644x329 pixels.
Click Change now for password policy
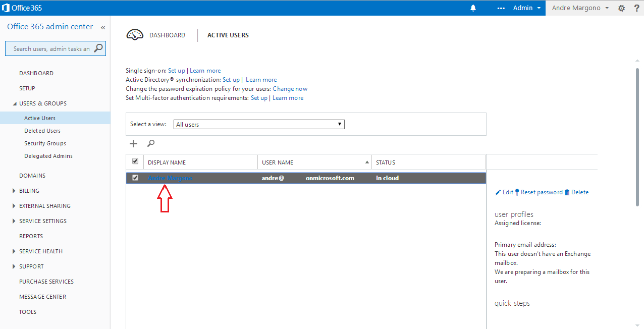pyautogui.click(x=290, y=89)
